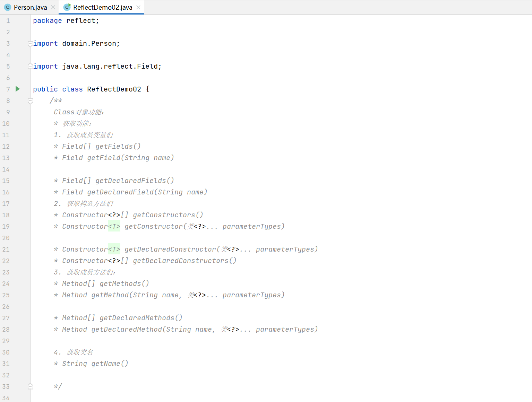Click the class name 'ReflectDemo02' on line 7
Image resolution: width=532 pixels, height=402 pixels.
click(x=114, y=89)
